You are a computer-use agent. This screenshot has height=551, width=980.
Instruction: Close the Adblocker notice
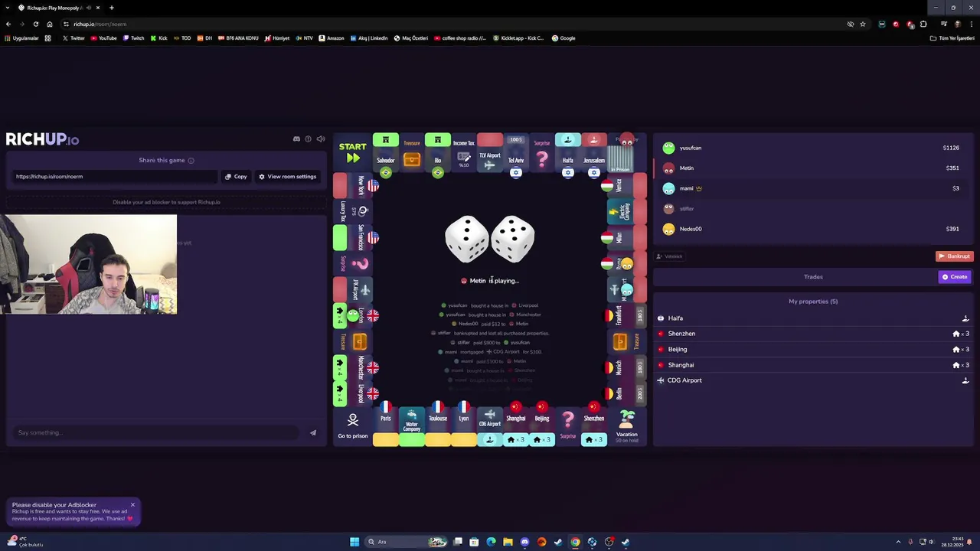tap(132, 505)
